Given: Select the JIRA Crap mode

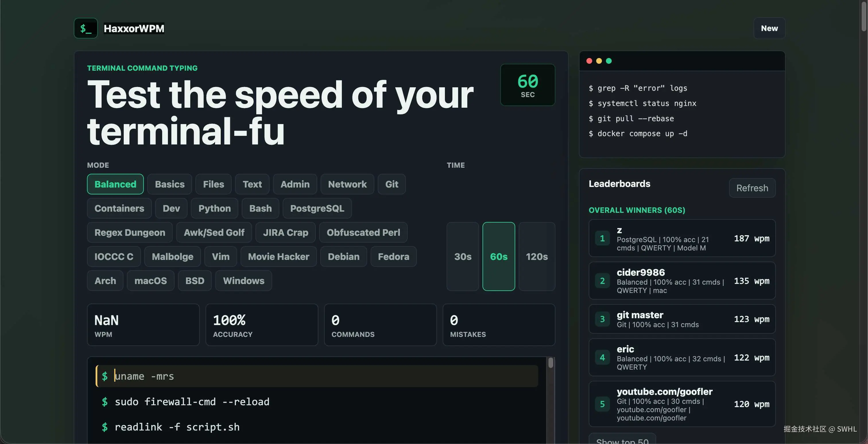Looking at the screenshot, I should pos(285,232).
